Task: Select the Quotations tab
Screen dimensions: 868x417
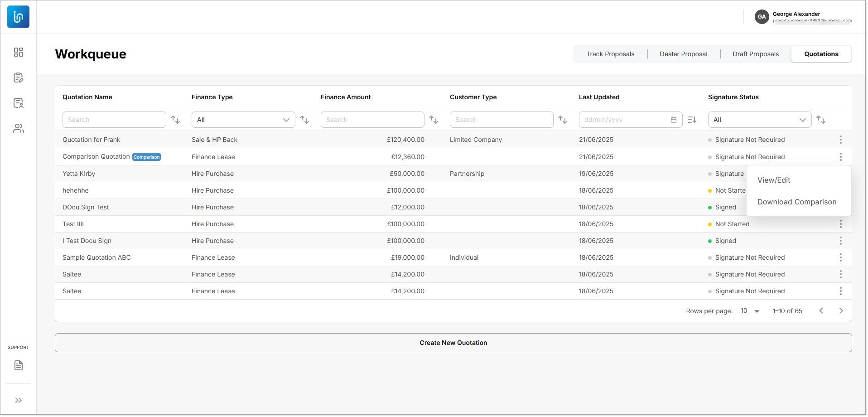Action: [x=821, y=54]
